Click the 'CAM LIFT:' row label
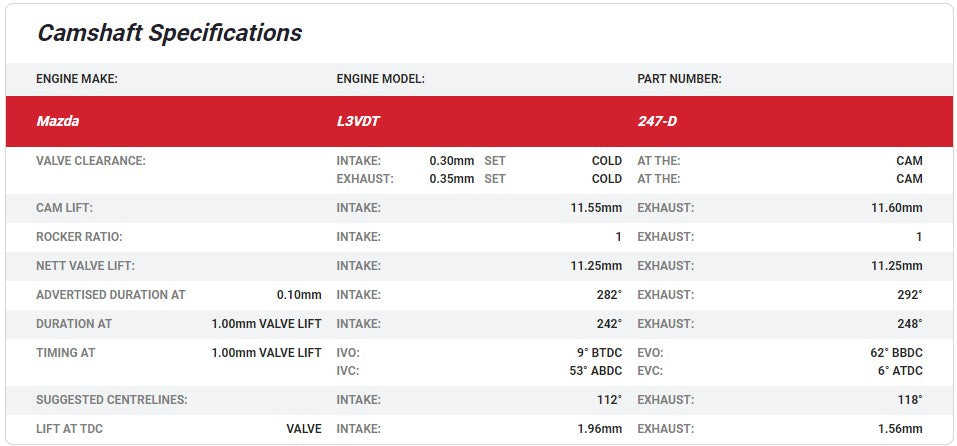This screenshot has height=446, width=957. (x=64, y=208)
